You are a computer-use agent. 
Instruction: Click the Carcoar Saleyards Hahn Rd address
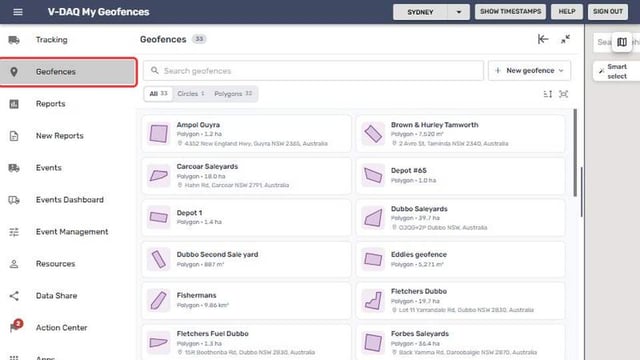[x=236, y=185]
